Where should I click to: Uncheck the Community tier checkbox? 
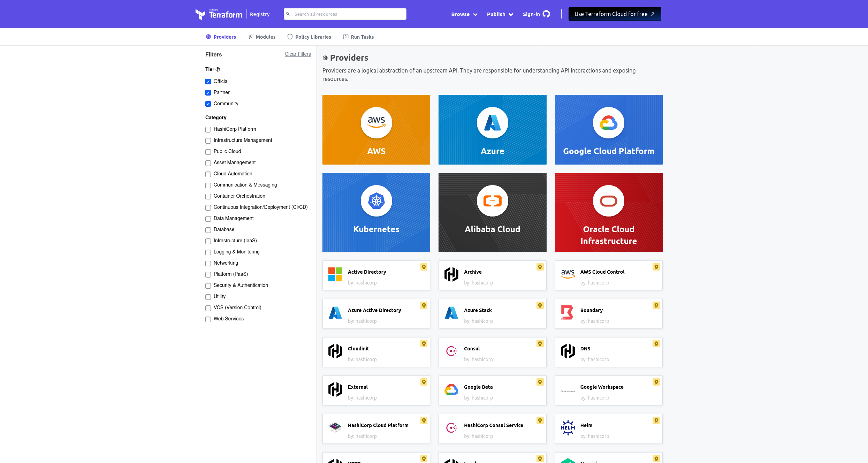208,104
